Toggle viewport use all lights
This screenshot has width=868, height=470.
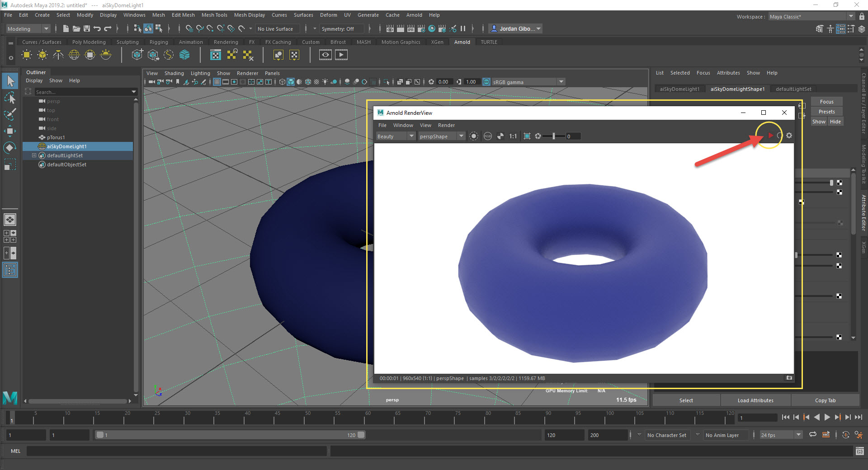tap(325, 82)
